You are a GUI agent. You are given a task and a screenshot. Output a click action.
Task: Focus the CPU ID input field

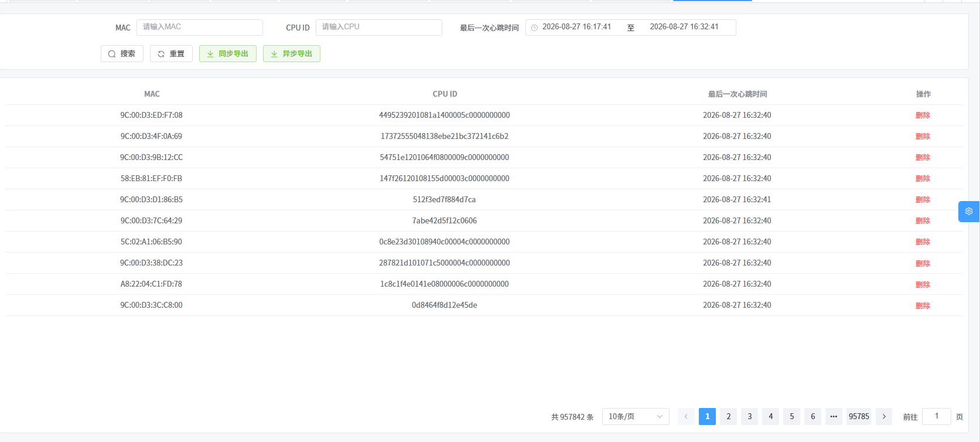coord(379,28)
